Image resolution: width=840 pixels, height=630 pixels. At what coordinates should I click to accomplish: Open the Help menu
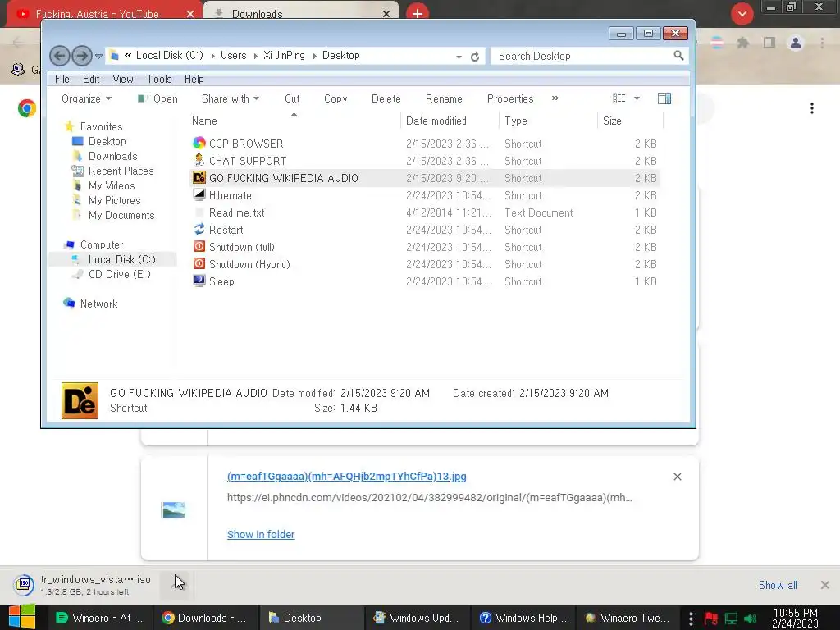(194, 79)
